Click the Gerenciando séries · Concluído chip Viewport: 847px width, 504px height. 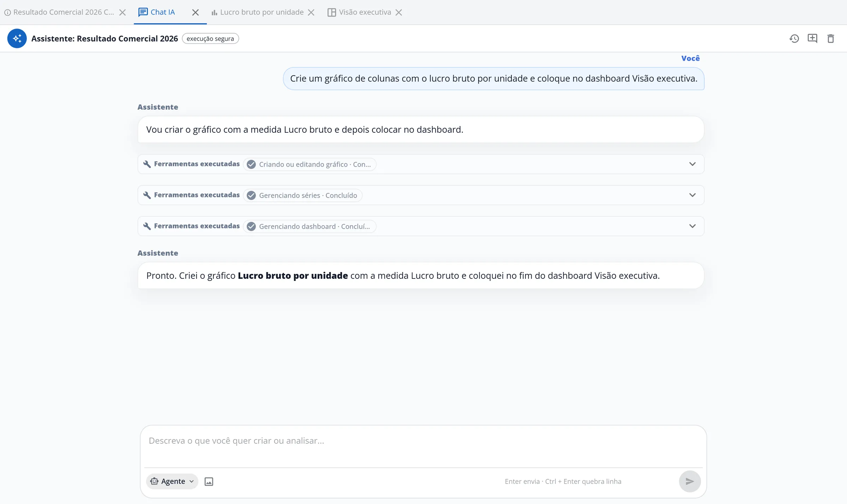click(302, 195)
